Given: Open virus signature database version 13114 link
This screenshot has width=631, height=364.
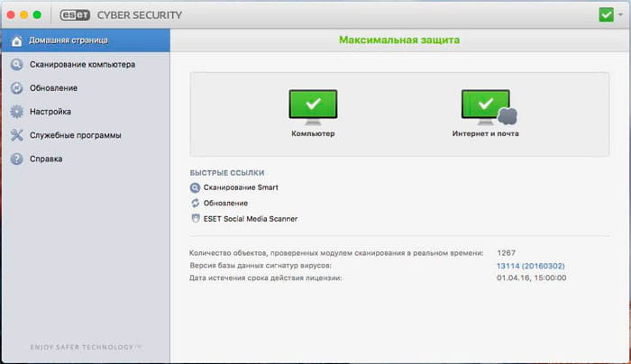Looking at the screenshot, I should [x=530, y=266].
